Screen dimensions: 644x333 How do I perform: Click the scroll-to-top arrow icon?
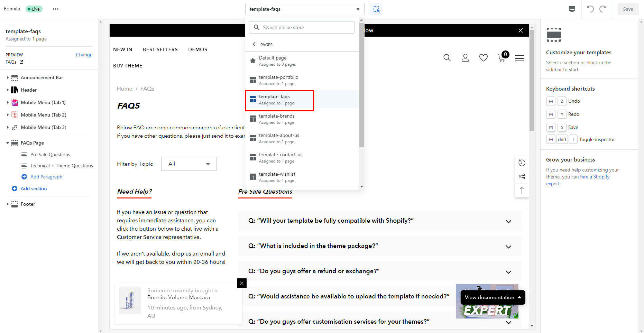(522, 191)
